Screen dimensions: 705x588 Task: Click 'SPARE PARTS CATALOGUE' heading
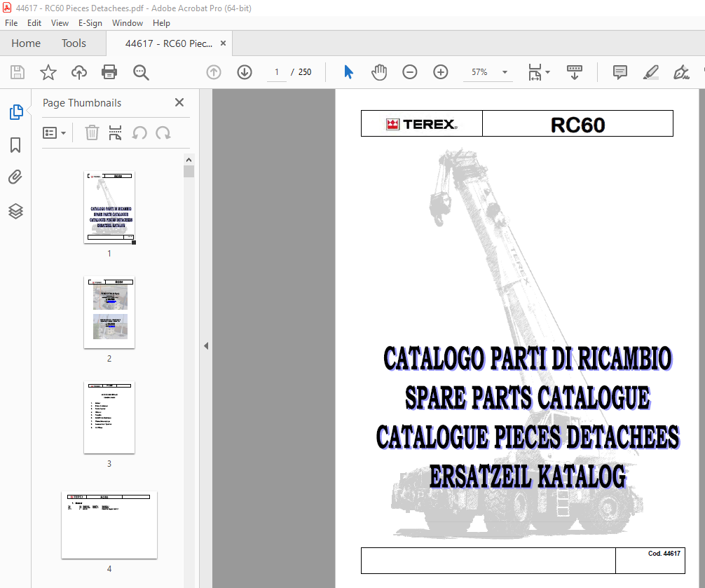(528, 398)
